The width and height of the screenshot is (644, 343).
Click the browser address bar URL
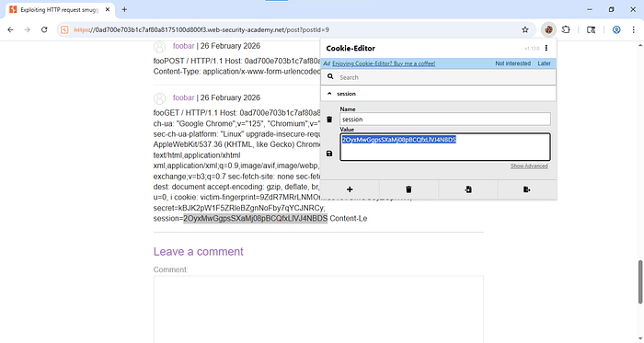pyautogui.click(x=201, y=29)
